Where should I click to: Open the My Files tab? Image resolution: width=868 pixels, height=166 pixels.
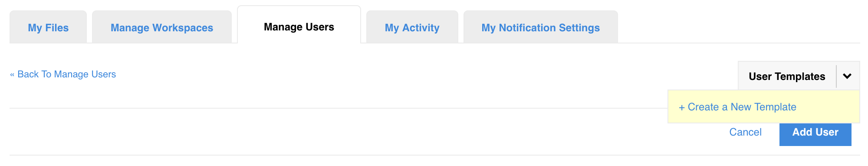[48, 27]
